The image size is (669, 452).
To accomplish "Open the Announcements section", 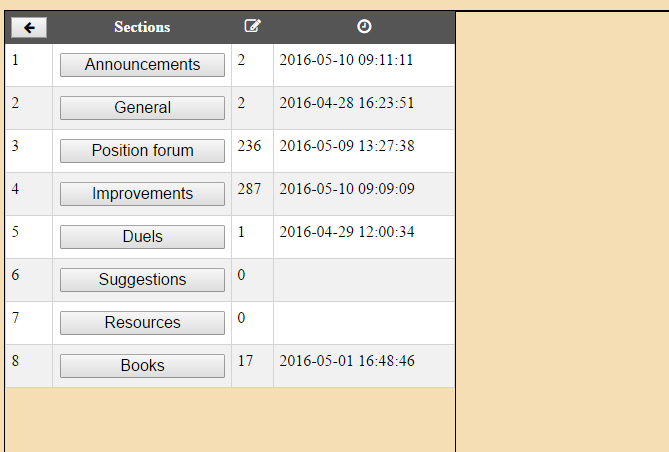I will (x=143, y=65).
